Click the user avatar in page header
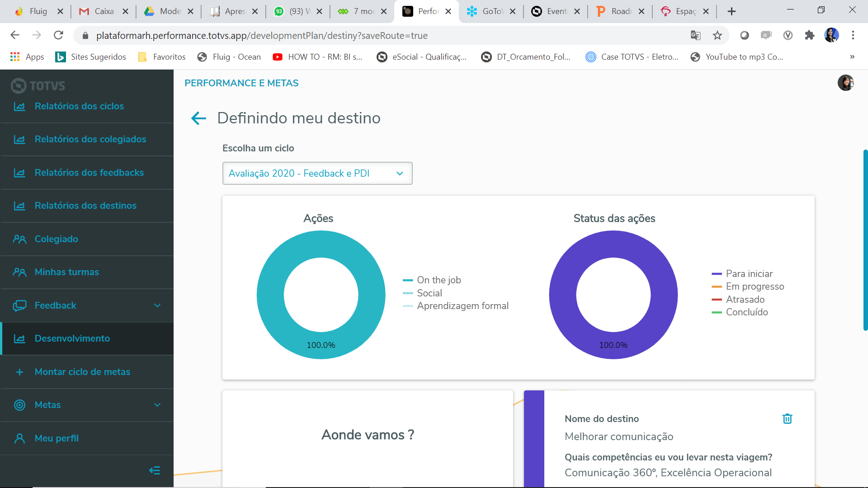The width and height of the screenshot is (868, 488). 845,83
